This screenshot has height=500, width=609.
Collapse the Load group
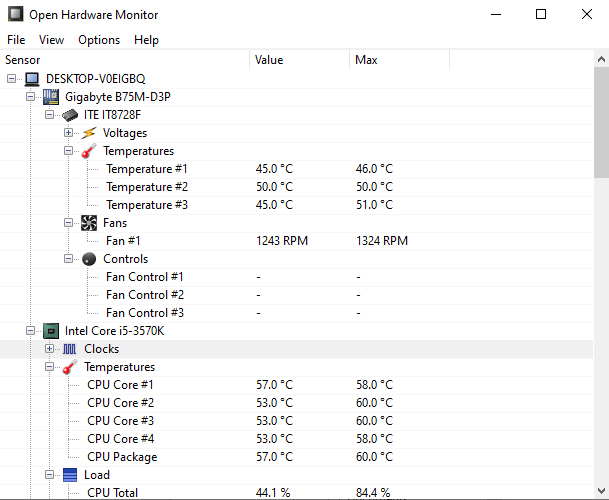pyautogui.click(x=49, y=475)
